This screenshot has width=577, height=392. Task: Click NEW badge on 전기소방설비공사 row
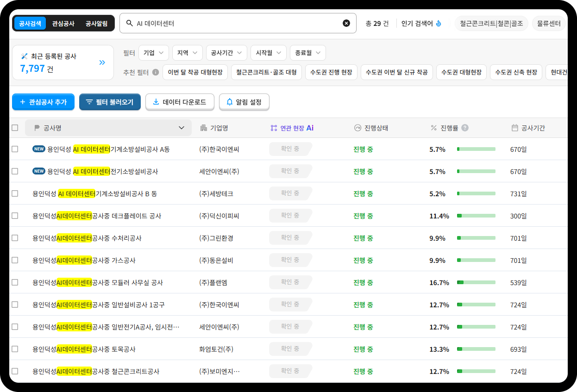tap(39, 171)
